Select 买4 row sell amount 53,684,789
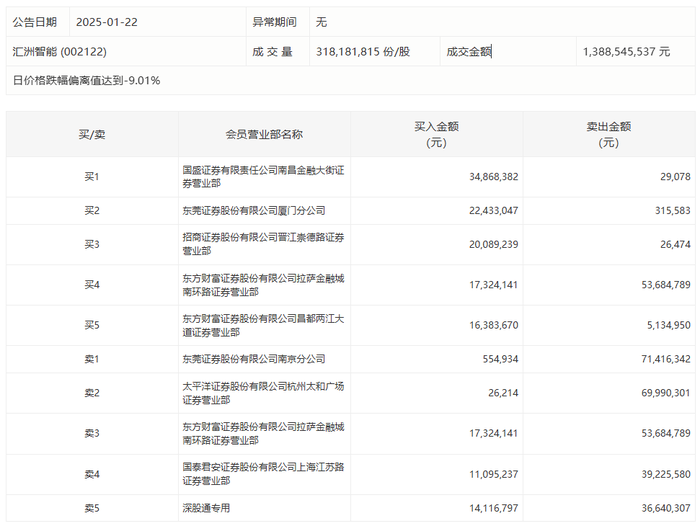This screenshot has width=700, height=526. [x=666, y=285]
